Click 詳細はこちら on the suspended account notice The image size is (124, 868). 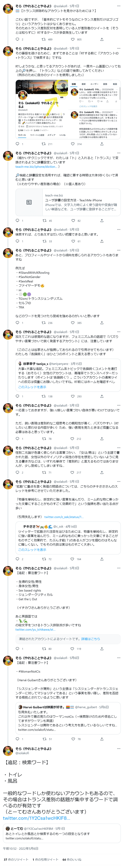(90, 639)
